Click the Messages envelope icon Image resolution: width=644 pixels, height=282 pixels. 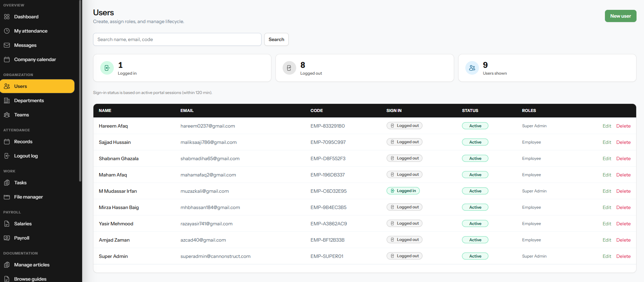point(7,45)
